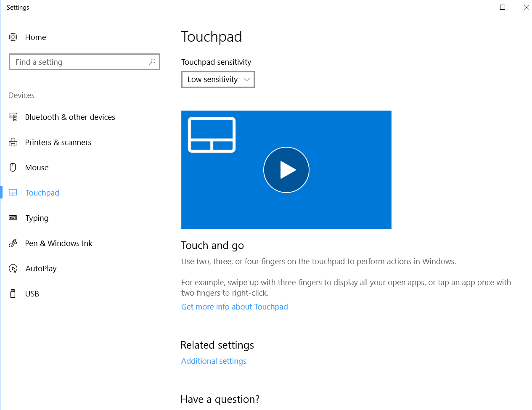The image size is (532, 410).
Task: Open the AutoPlay settings page
Action: 41,269
